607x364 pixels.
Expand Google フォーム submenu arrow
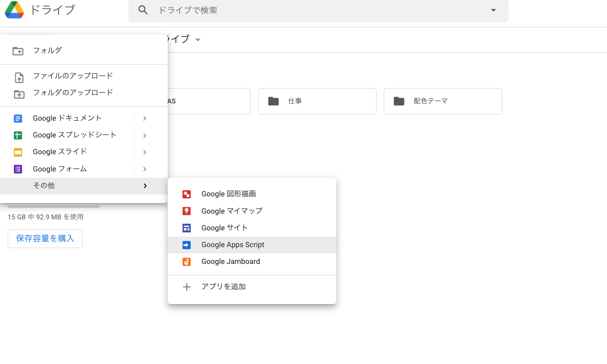tap(145, 169)
